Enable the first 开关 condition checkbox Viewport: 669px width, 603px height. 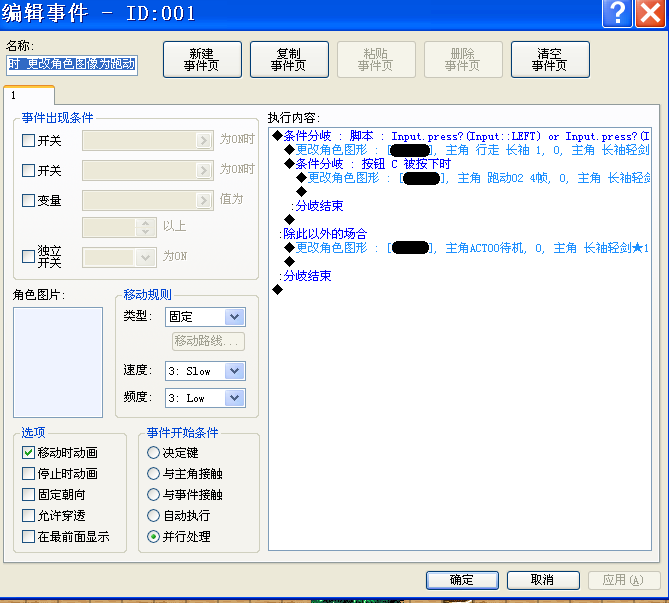[28, 140]
